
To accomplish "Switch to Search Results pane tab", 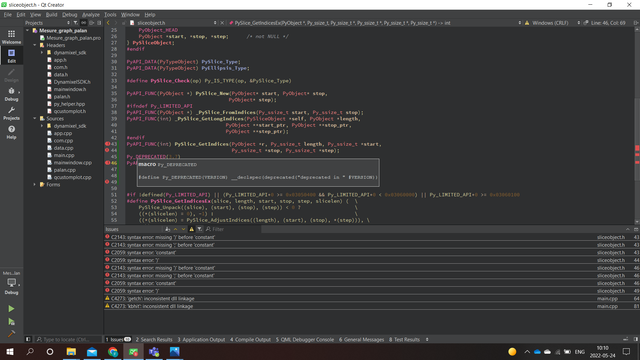I will pos(154,339).
